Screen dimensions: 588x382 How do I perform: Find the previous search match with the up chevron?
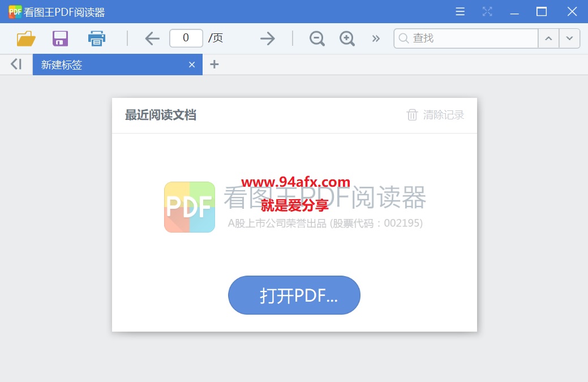pos(548,38)
